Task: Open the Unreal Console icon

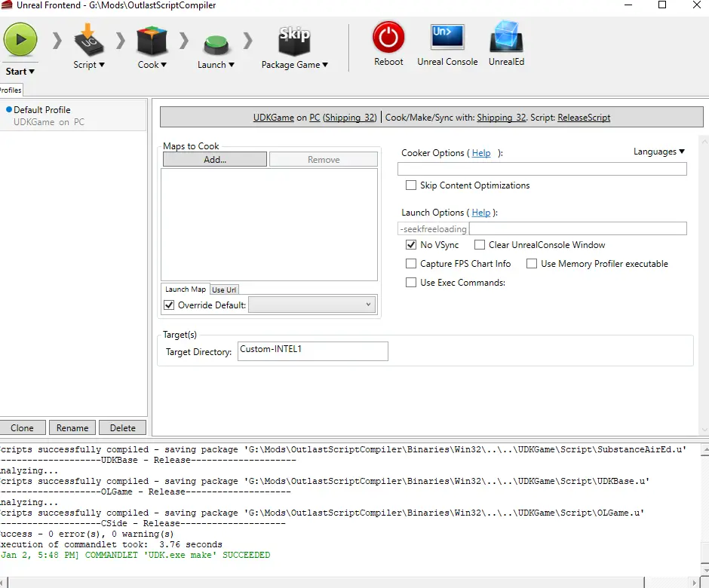Action: (447, 37)
